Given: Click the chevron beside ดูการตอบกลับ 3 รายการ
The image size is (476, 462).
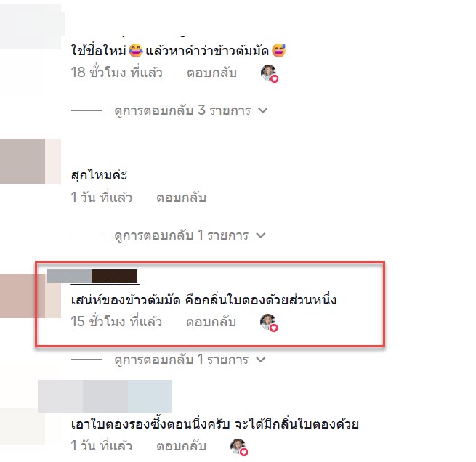Looking at the screenshot, I should [x=263, y=110].
